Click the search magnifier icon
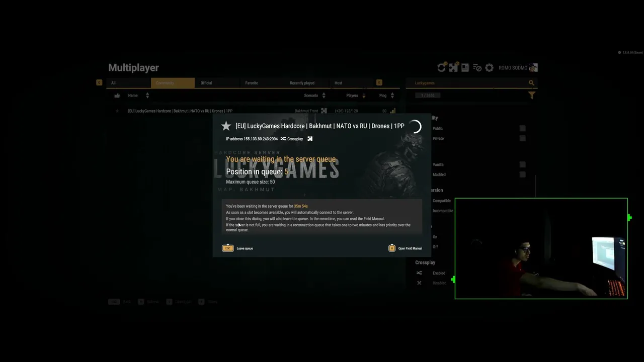Viewport: 644px width, 362px height. click(531, 83)
